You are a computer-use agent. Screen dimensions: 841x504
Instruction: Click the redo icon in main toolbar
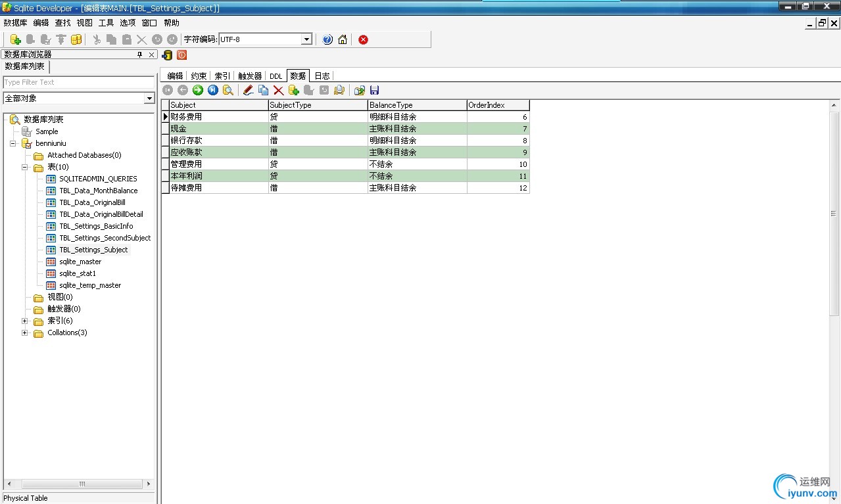coord(172,39)
